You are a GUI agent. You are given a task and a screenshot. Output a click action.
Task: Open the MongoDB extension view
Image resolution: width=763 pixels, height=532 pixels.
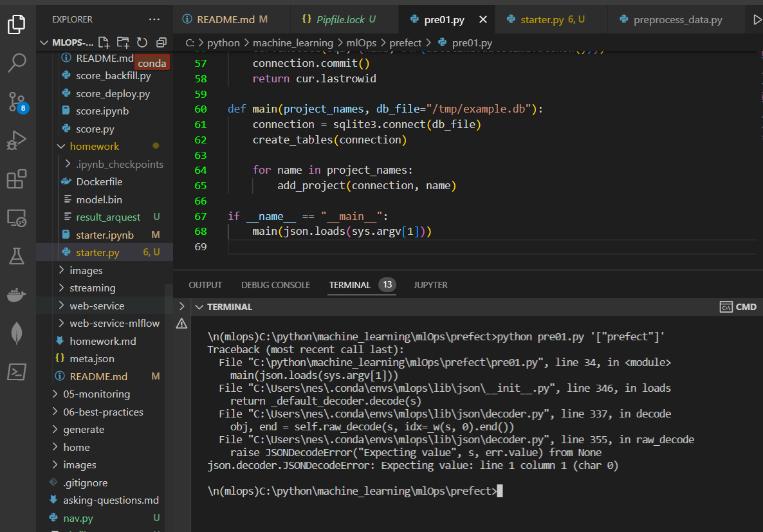point(17,333)
